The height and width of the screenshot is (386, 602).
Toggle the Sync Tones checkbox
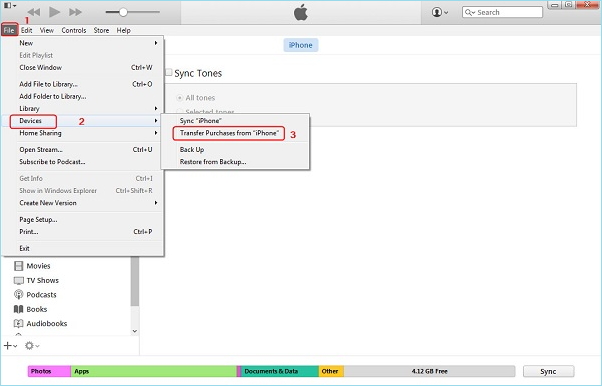(169, 73)
